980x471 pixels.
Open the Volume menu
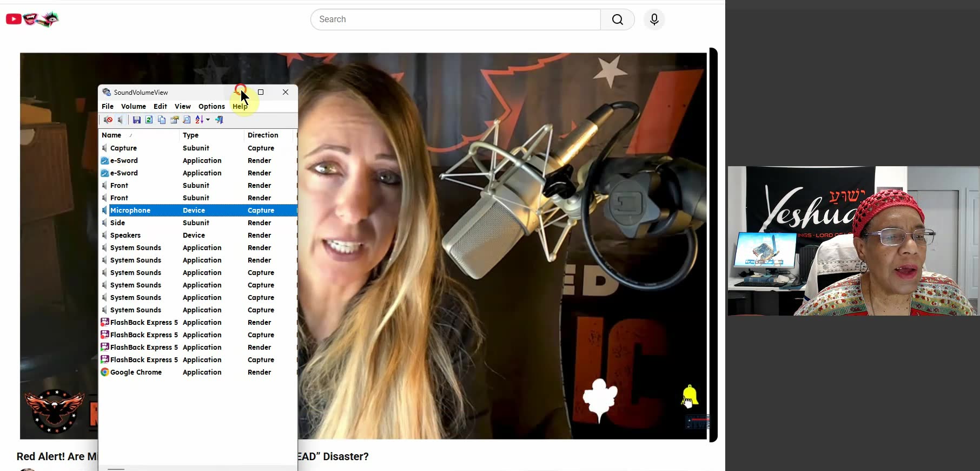click(x=134, y=106)
